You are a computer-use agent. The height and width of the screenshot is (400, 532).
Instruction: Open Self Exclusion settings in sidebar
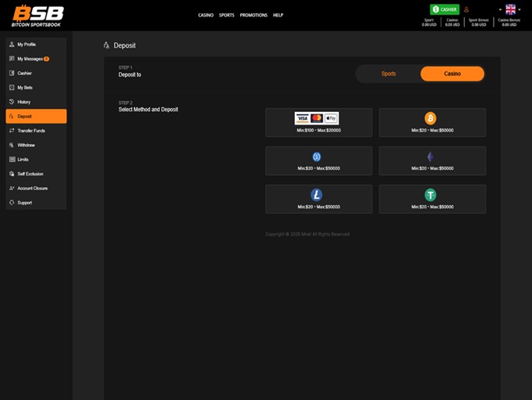tap(31, 174)
